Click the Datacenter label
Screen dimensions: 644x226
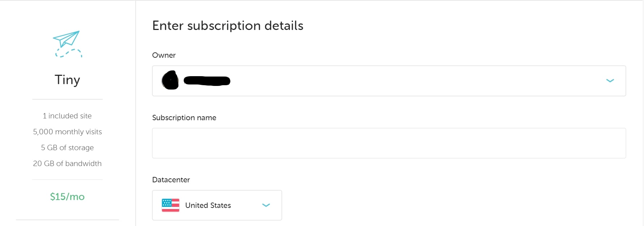pyautogui.click(x=171, y=180)
